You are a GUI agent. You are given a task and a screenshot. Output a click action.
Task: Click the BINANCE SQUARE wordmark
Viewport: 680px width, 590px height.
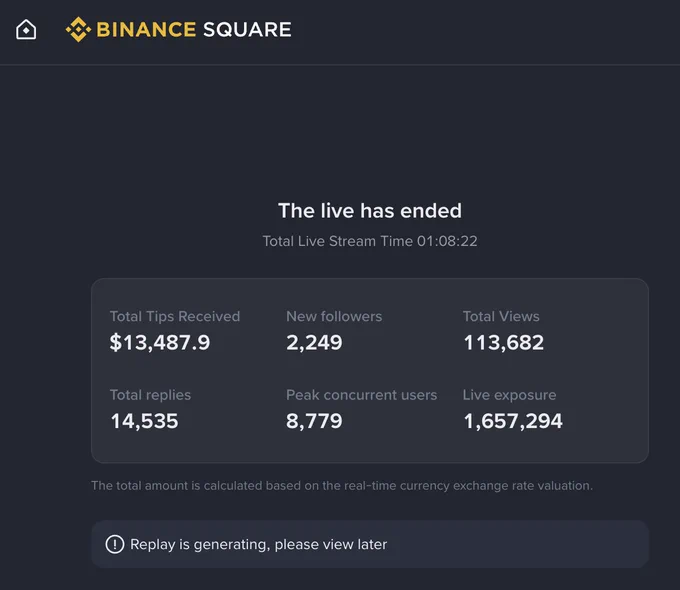(193, 30)
